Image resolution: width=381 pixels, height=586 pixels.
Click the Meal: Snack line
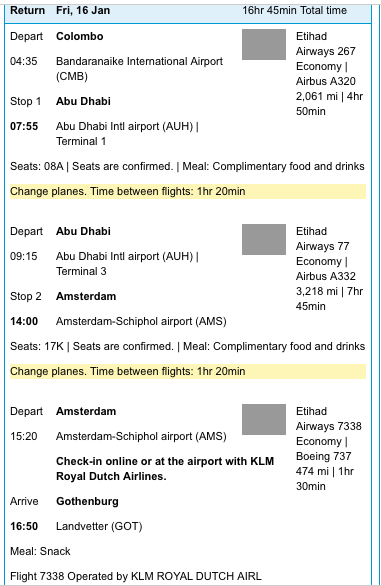tap(40, 551)
